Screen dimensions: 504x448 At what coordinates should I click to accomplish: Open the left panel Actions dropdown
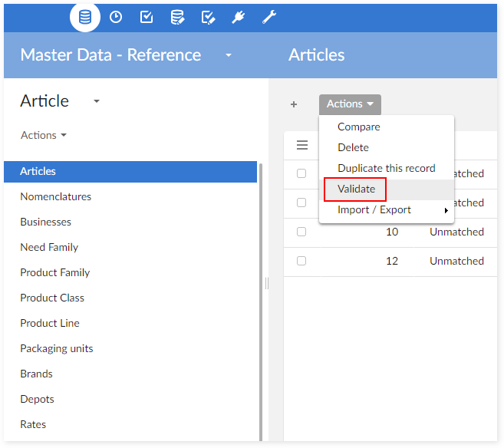[x=44, y=135]
